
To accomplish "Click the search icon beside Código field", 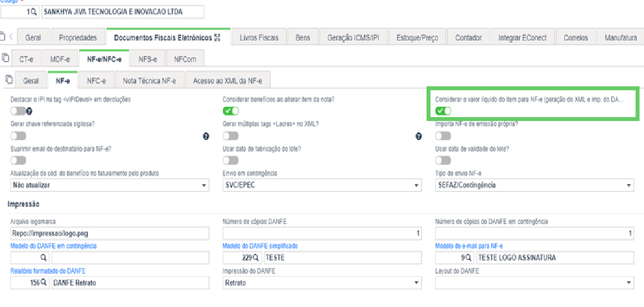I will pyautogui.click(x=34, y=12).
